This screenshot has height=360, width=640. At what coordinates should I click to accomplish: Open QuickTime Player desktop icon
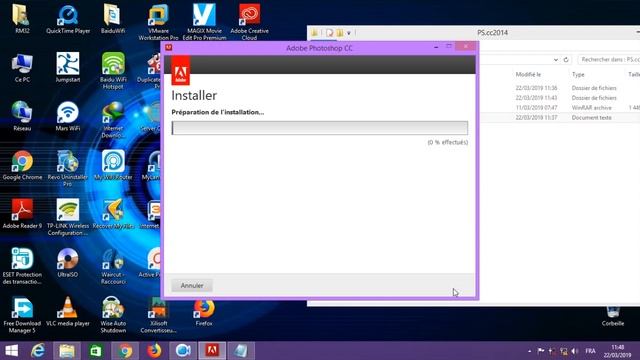click(68, 19)
